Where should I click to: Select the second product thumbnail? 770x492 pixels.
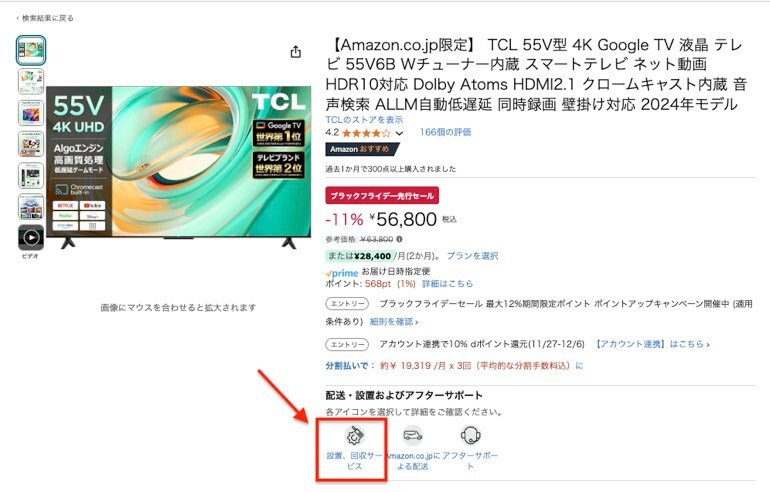click(x=31, y=81)
